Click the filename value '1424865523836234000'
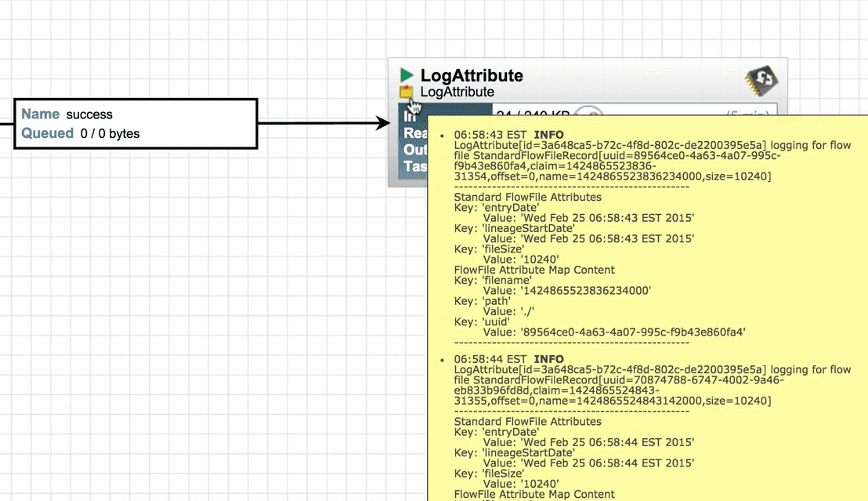Viewport: 868px width, 501px height. (x=585, y=290)
